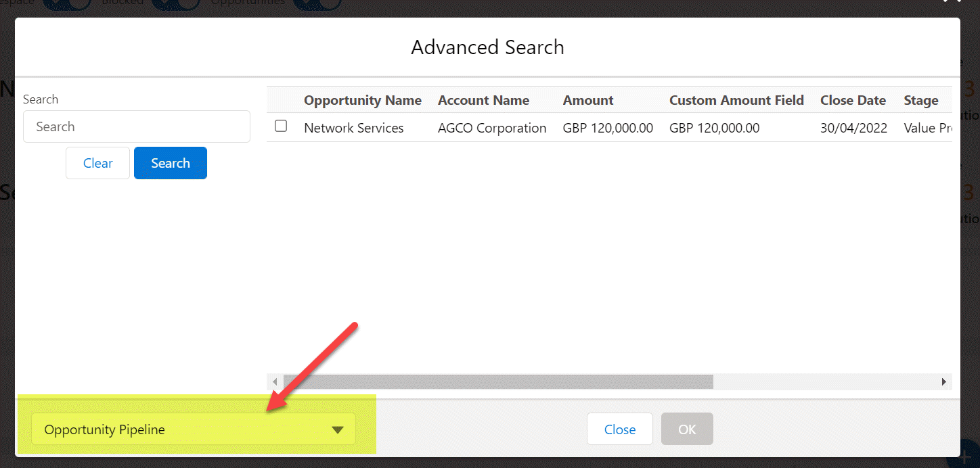Toggle the Opportunities switch behind the dialog

(x=317, y=4)
